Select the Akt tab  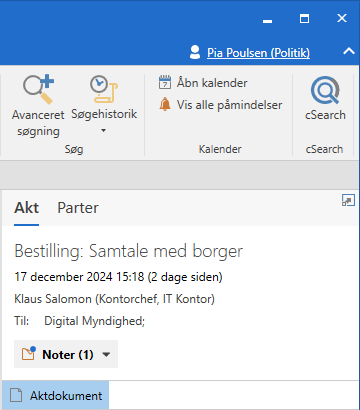click(x=27, y=208)
